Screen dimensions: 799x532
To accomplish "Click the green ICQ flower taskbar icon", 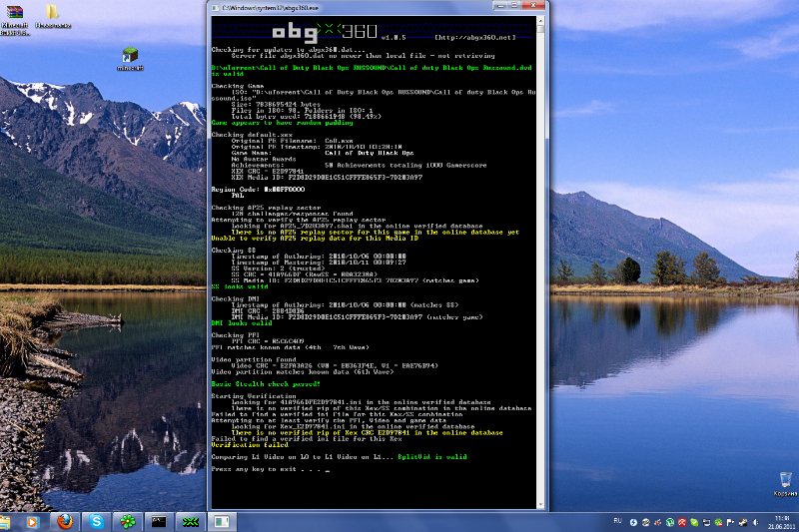I will pos(127,521).
